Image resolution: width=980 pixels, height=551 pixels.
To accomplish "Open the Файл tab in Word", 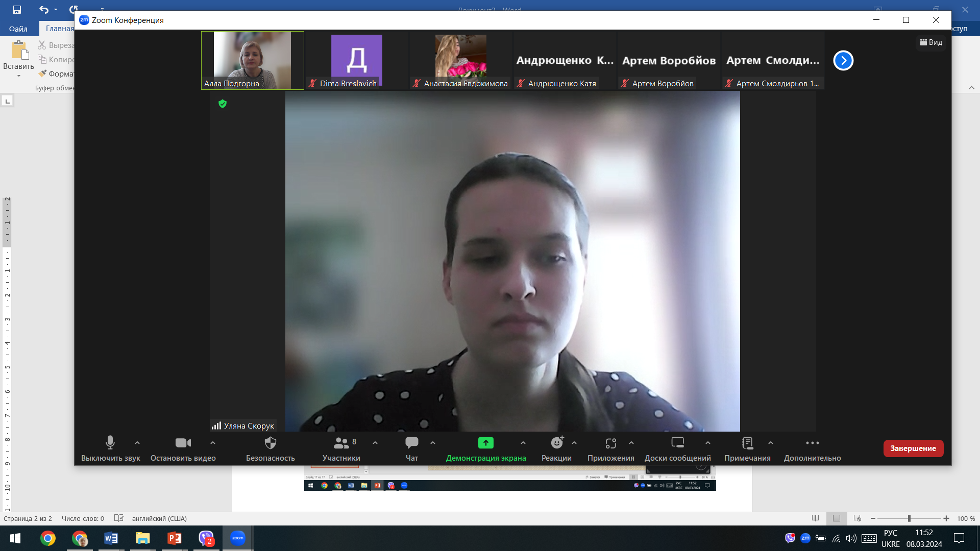I will coord(18,29).
